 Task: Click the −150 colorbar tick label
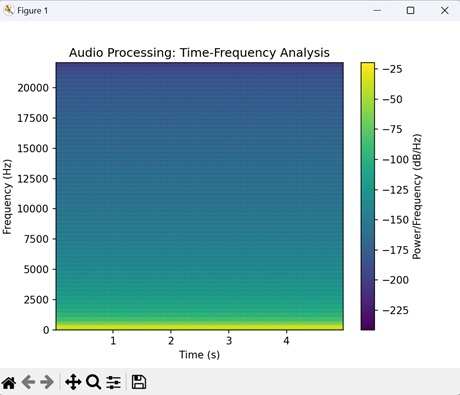point(395,220)
